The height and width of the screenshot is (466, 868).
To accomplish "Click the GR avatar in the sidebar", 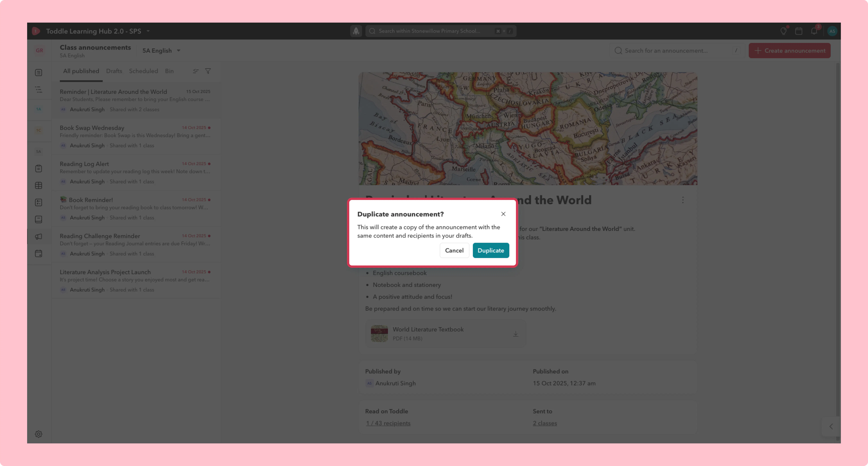I will coord(39,51).
